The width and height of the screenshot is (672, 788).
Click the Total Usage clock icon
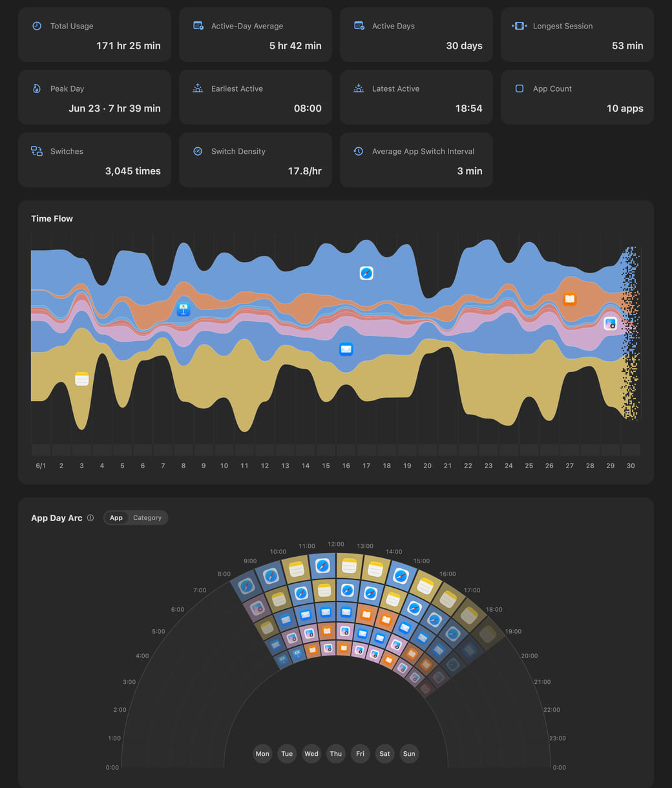[x=37, y=26]
